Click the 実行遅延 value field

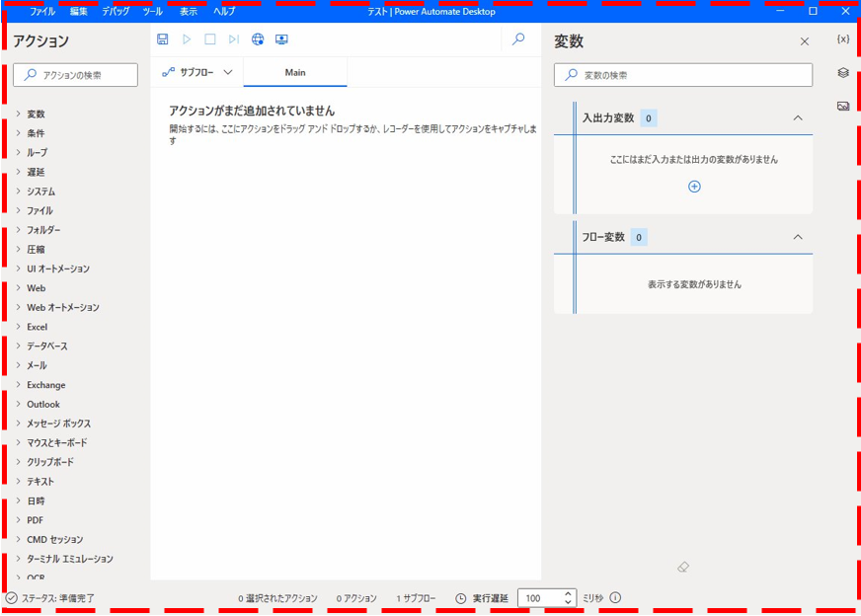coord(540,598)
